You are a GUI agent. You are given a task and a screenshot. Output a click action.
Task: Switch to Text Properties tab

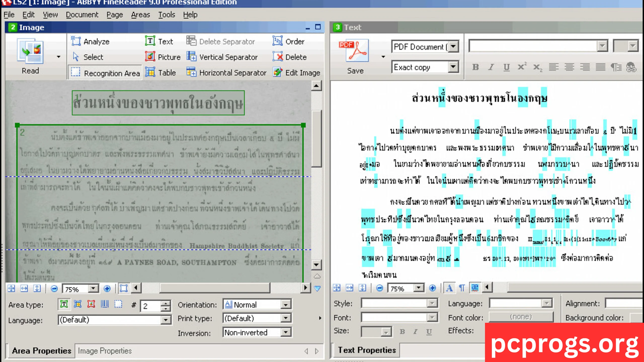coord(367,350)
